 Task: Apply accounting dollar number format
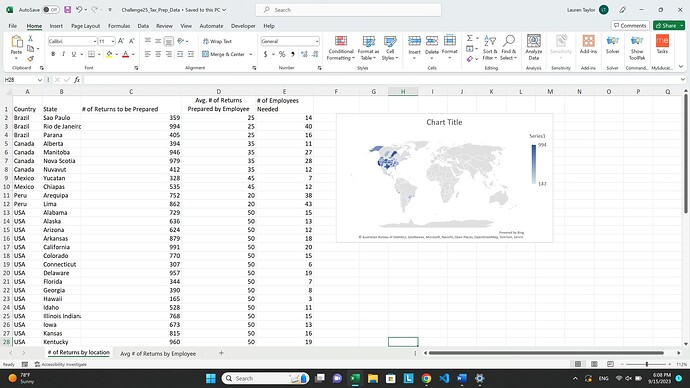click(265, 54)
